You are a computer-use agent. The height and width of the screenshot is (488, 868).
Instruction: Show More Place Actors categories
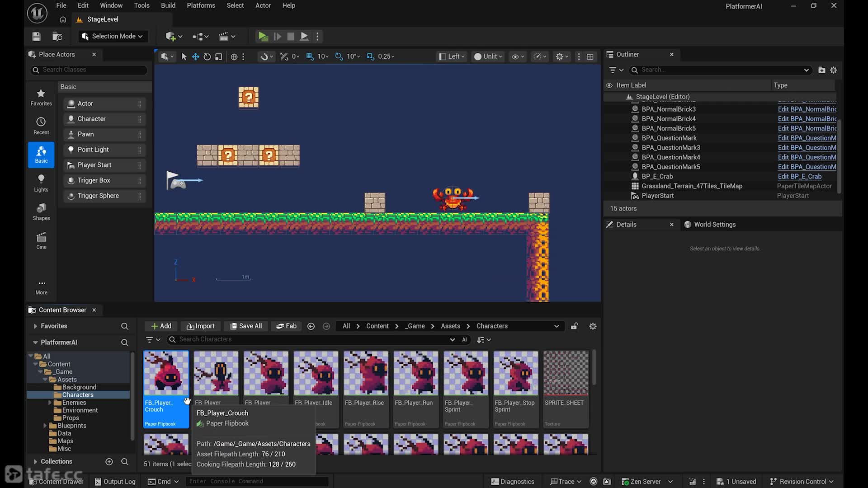click(41, 287)
